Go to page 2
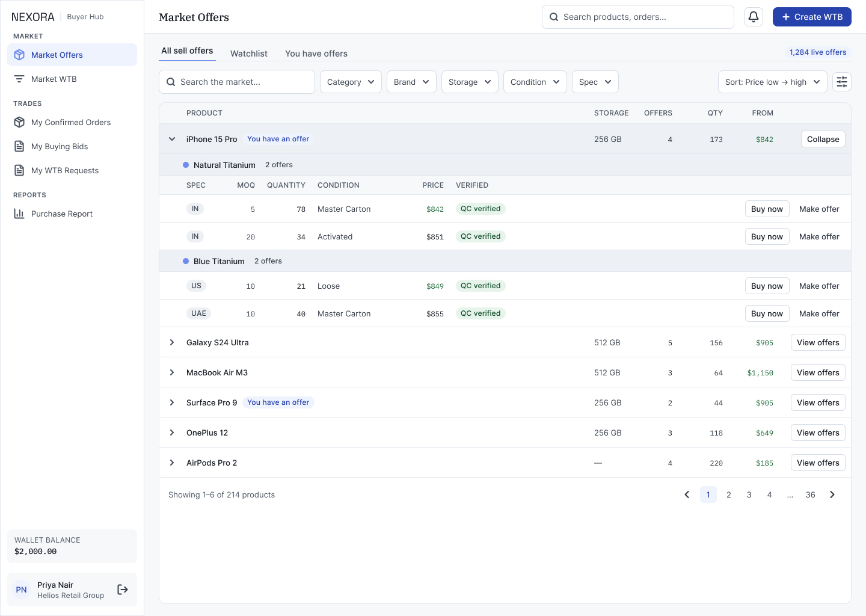Viewport: 866px width, 616px height. click(x=729, y=494)
